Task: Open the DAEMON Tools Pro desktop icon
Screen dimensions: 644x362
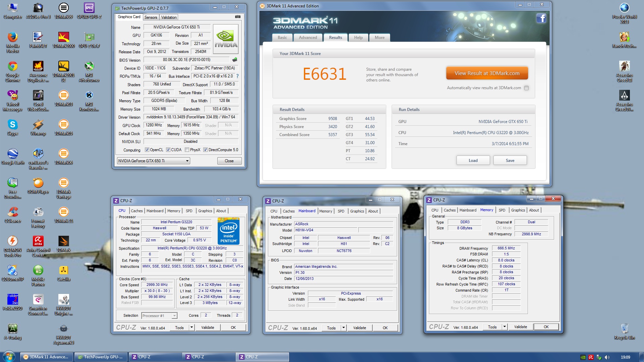Action: (12, 246)
